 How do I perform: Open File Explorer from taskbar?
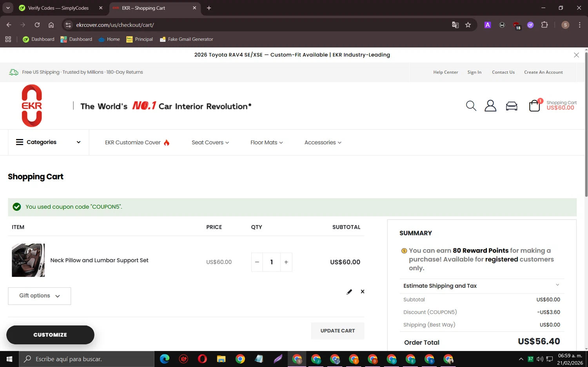coord(221,359)
